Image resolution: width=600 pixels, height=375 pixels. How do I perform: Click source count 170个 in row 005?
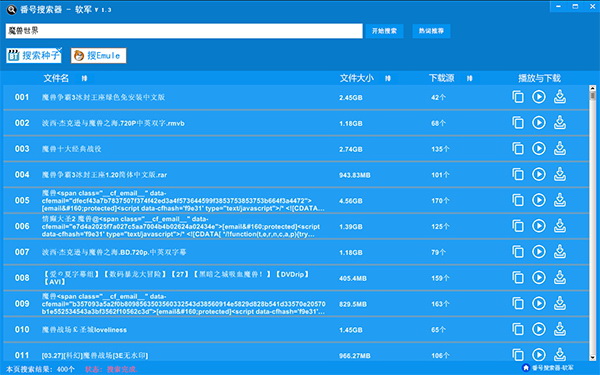[440, 201]
